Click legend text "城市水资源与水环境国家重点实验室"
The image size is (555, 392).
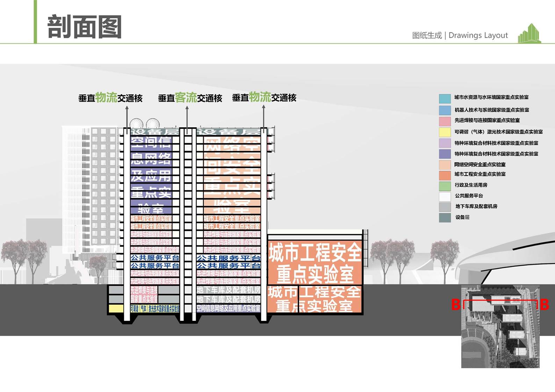pos(491,97)
